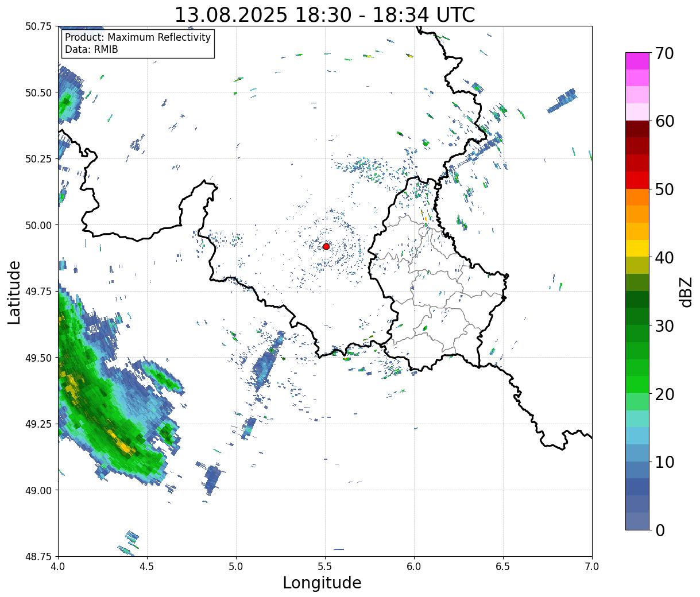700x597 pixels.
Task: Click the olive green colorbar segment below 40
Action: [637, 265]
